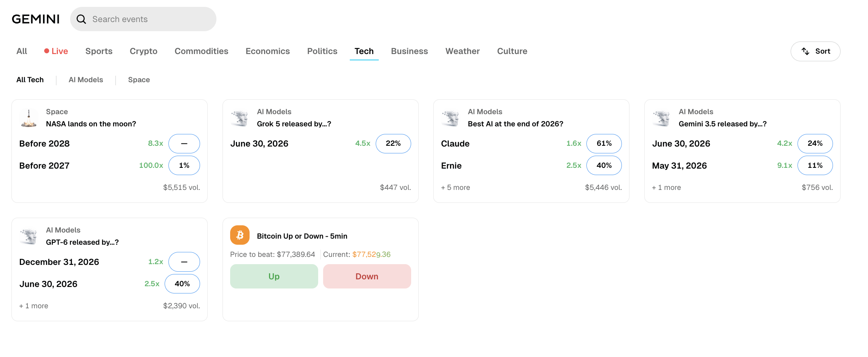Image resolution: width=868 pixels, height=357 pixels.
Task: Click the 61% button for Claude
Action: [x=604, y=143]
